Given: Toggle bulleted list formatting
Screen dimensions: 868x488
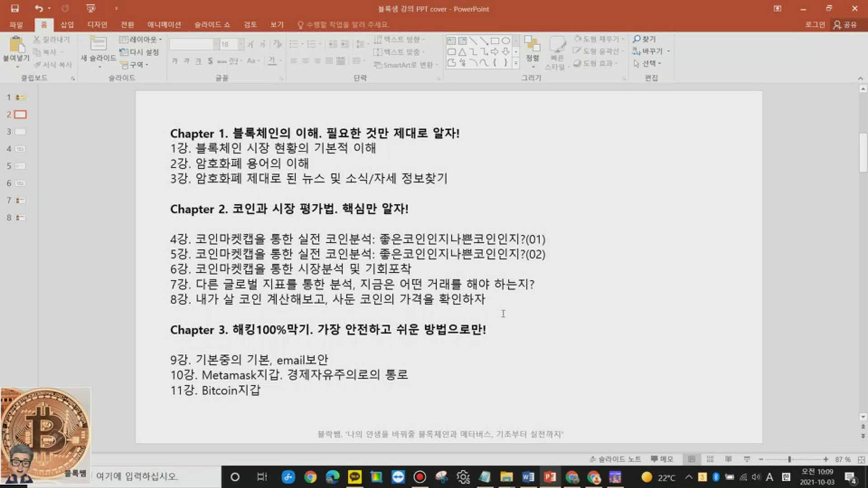Looking at the screenshot, I should [x=294, y=44].
